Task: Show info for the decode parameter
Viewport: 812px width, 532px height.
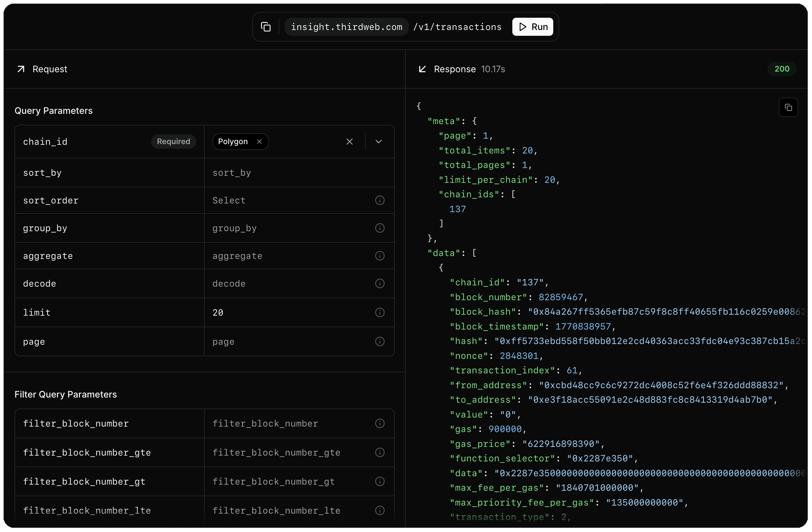Action: pos(380,283)
